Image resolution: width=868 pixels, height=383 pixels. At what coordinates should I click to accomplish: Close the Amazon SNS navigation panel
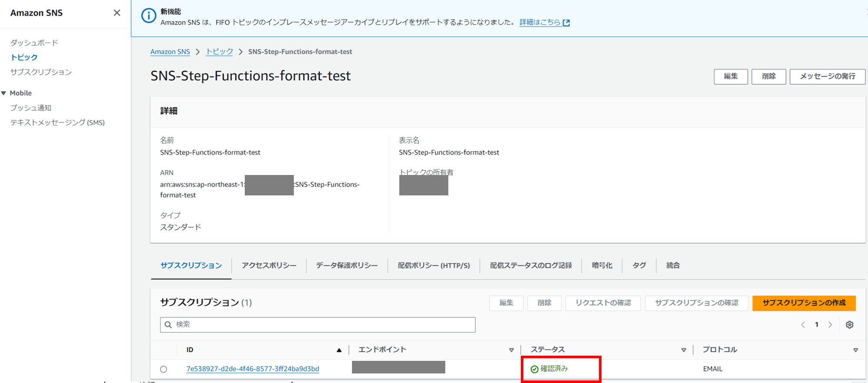[117, 13]
